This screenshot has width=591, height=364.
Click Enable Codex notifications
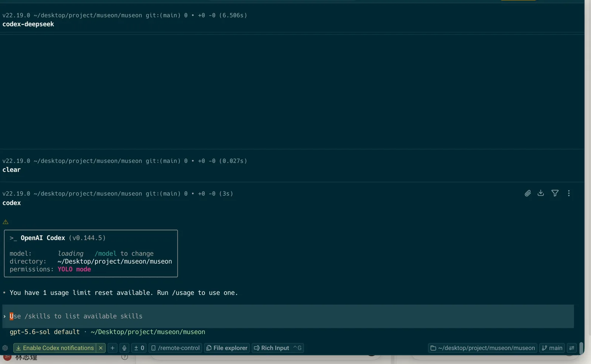click(x=55, y=348)
